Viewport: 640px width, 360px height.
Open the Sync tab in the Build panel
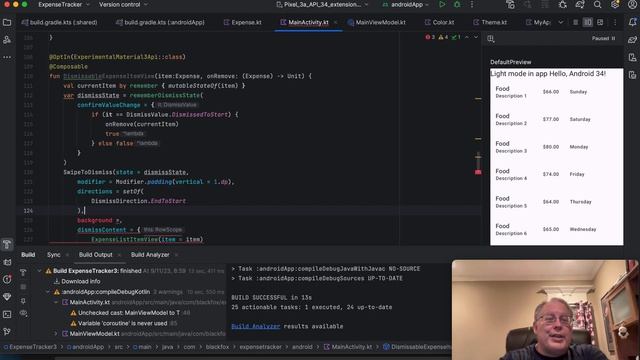(53, 255)
